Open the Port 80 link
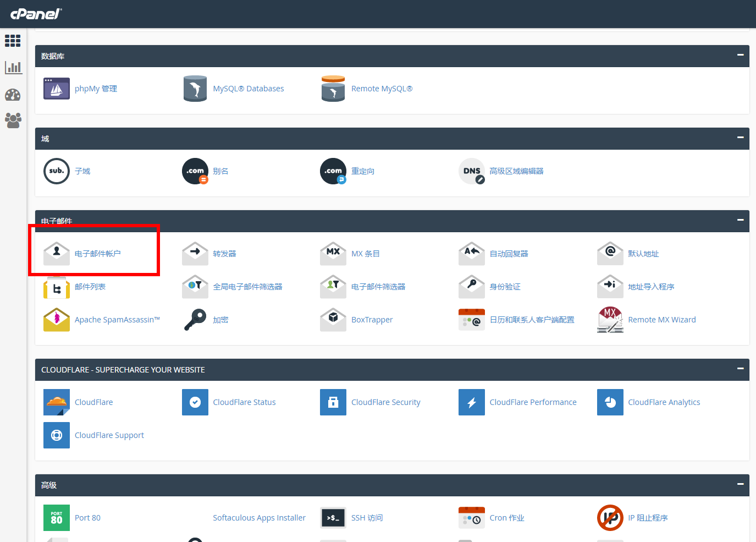 point(88,518)
